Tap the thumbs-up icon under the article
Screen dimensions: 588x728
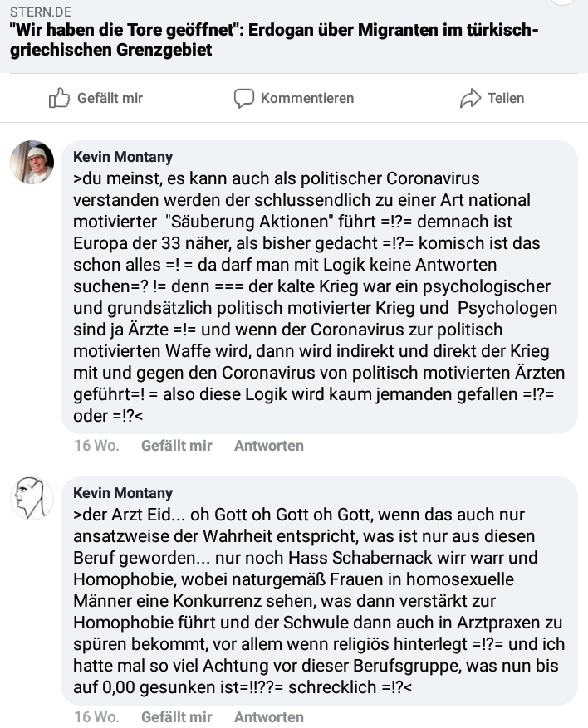pyautogui.click(x=59, y=98)
